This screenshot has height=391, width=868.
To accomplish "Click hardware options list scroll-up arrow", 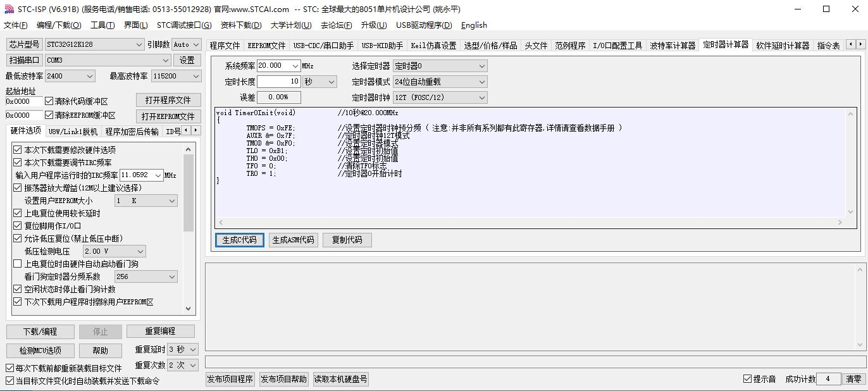I will (189, 149).
